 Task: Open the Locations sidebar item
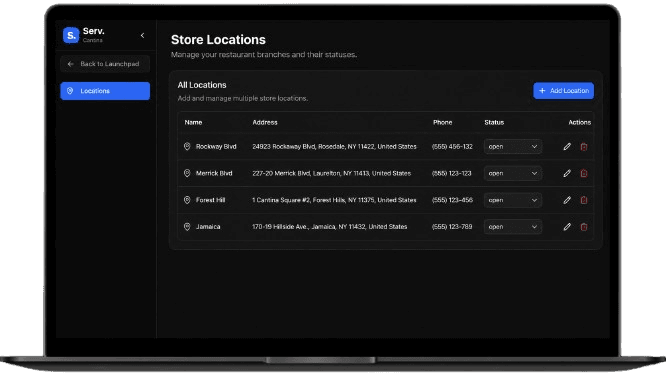105,91
